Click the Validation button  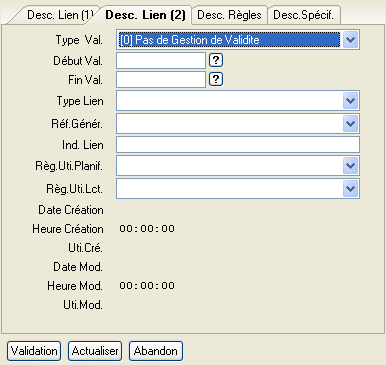tap(34, 351)
